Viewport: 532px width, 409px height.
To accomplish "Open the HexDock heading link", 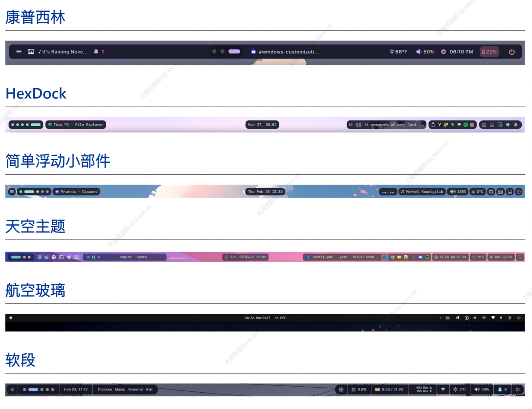I will pyautogui.click(x=36, y=94).
